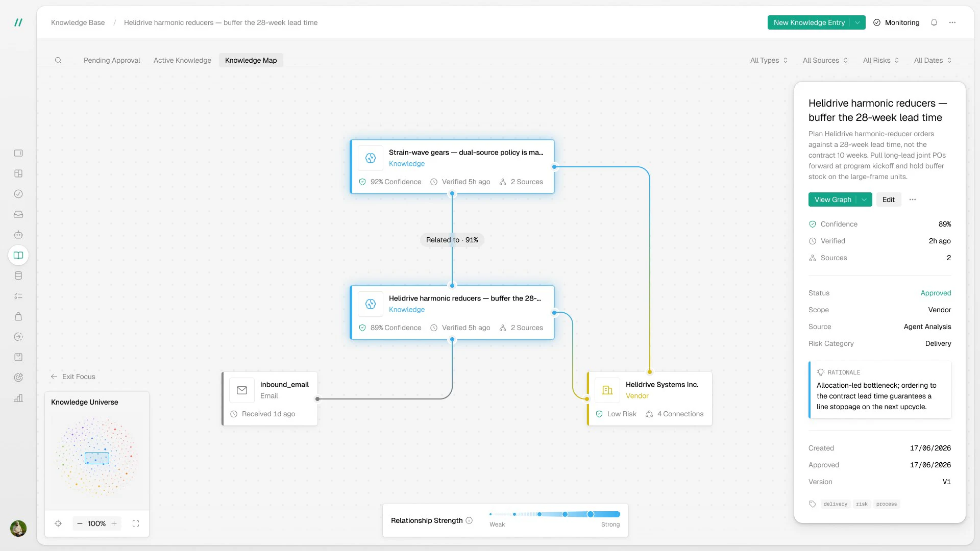Screen dimensions: 980x551
Task: Click the Edit button
Action: (888, 199)
